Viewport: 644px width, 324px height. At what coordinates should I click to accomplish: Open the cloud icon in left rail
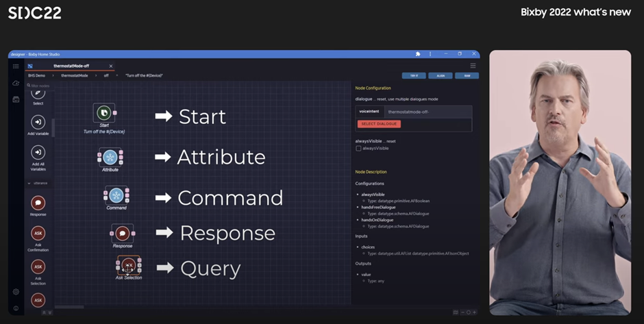point(16,83)
